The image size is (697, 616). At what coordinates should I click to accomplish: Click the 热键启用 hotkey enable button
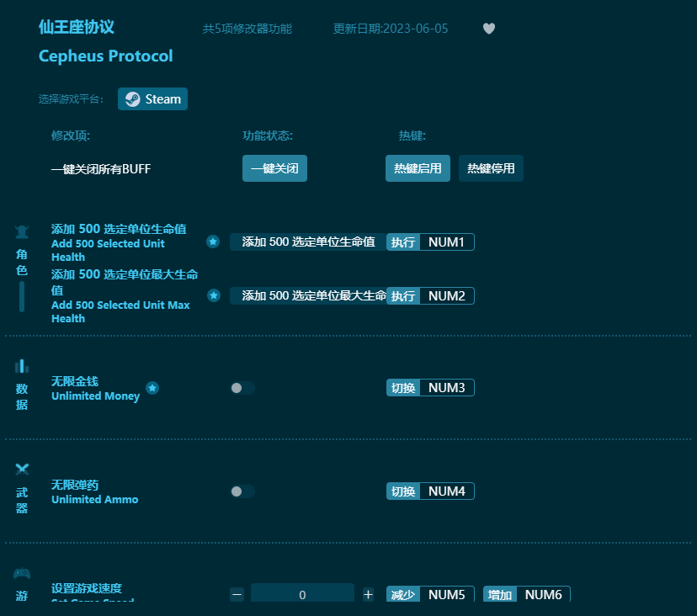[x=418, y=168]
